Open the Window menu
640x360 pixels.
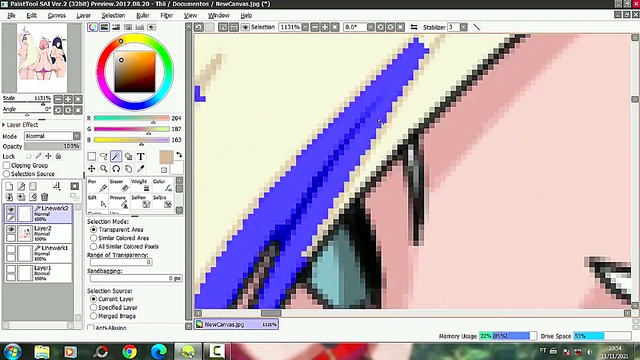tap(219, 16)
